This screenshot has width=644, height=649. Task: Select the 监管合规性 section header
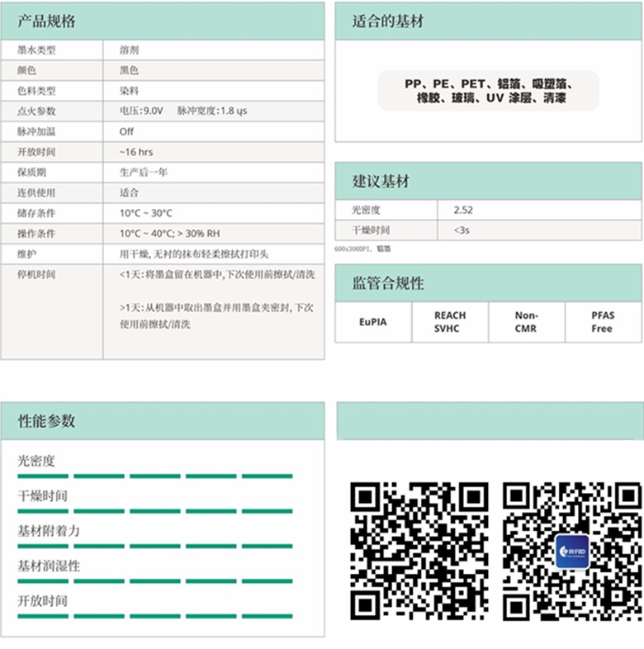489,283
